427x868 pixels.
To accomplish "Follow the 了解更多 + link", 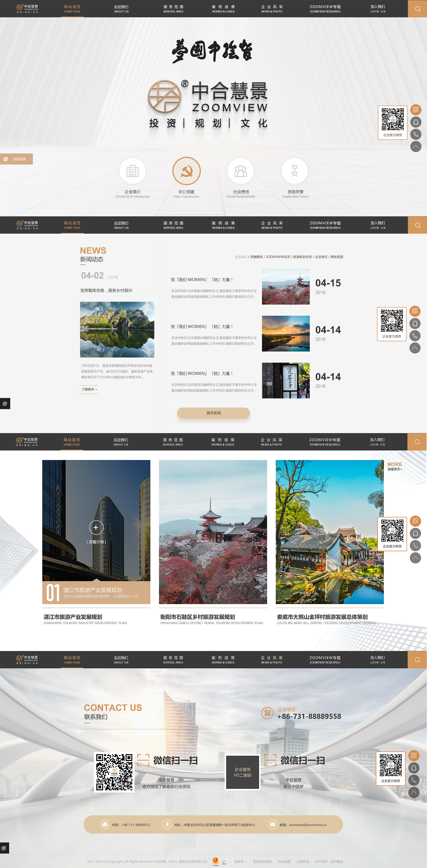I will 89,389.
